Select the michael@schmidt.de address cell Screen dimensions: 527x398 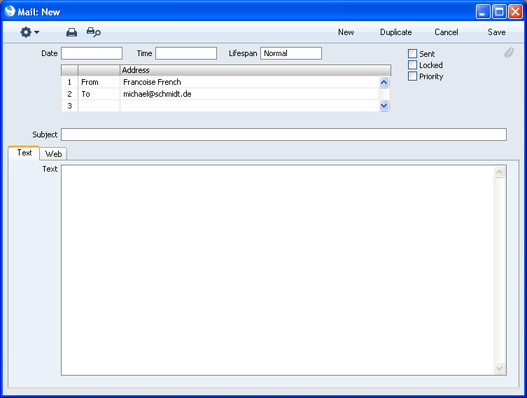pyautogui.click(x=249, y=94)
